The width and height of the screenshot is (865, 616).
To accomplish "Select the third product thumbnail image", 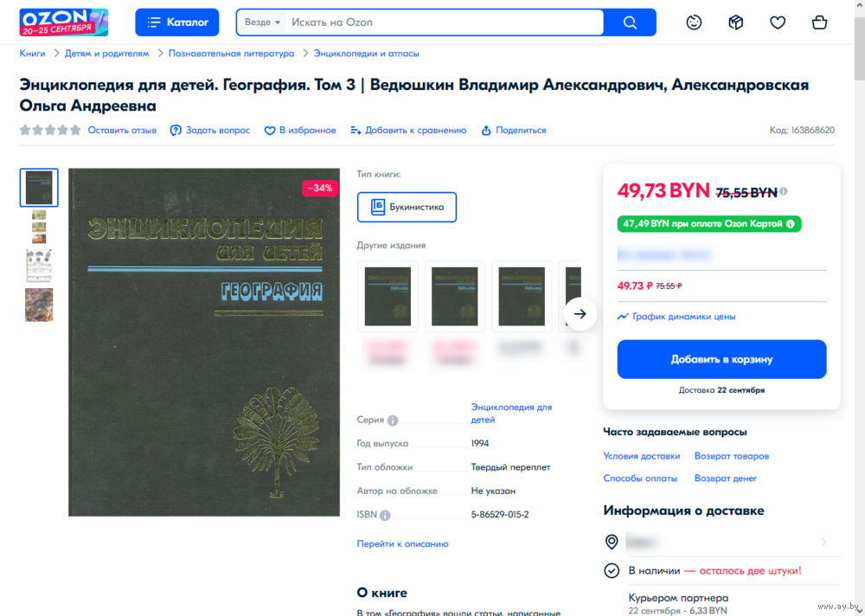I will (39, 265).
